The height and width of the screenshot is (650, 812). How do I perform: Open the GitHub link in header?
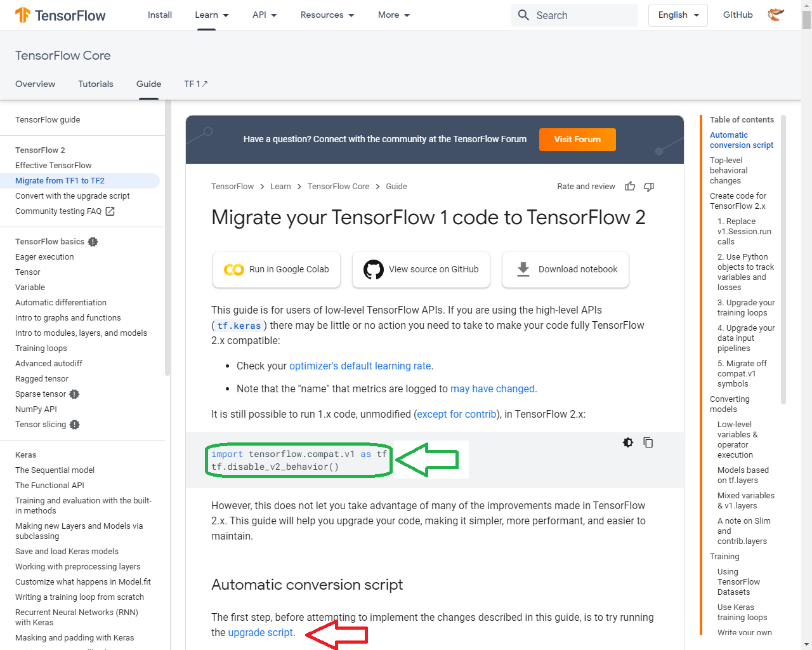click(x=738, y=15)
